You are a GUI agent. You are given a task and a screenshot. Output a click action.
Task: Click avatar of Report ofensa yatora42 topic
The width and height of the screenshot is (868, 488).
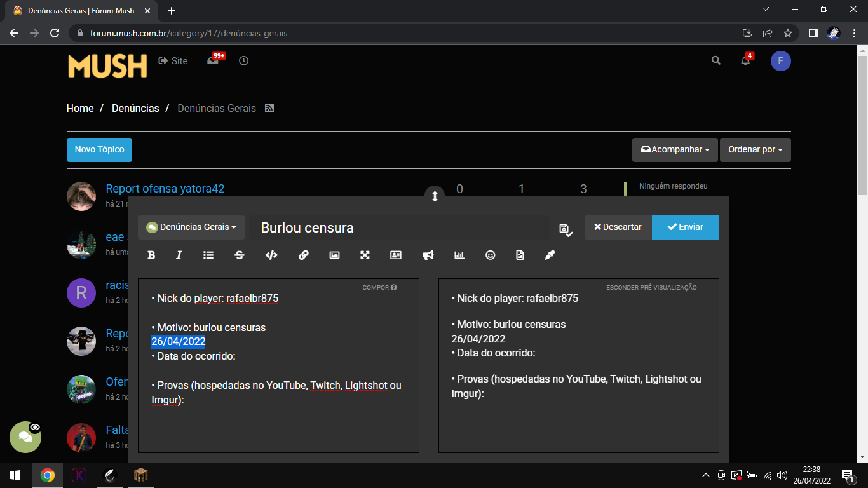tap(81, 196)
